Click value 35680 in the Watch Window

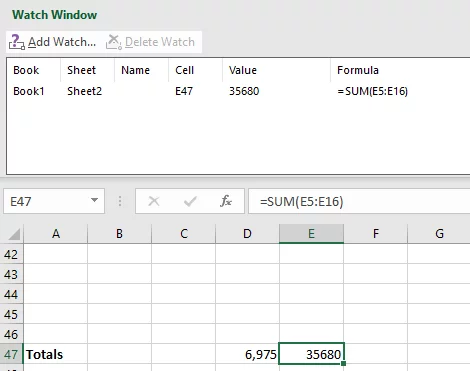[244, 91]
